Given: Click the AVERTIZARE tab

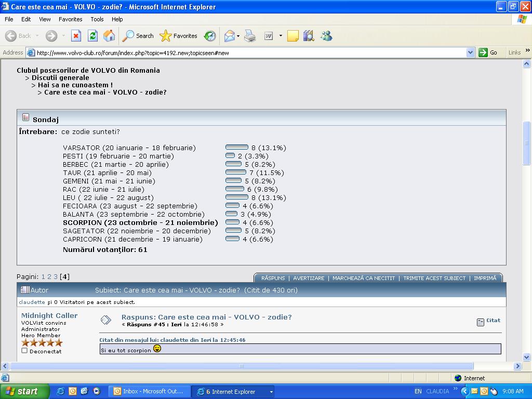Looking at the screenshot, I should pos(309,278).
